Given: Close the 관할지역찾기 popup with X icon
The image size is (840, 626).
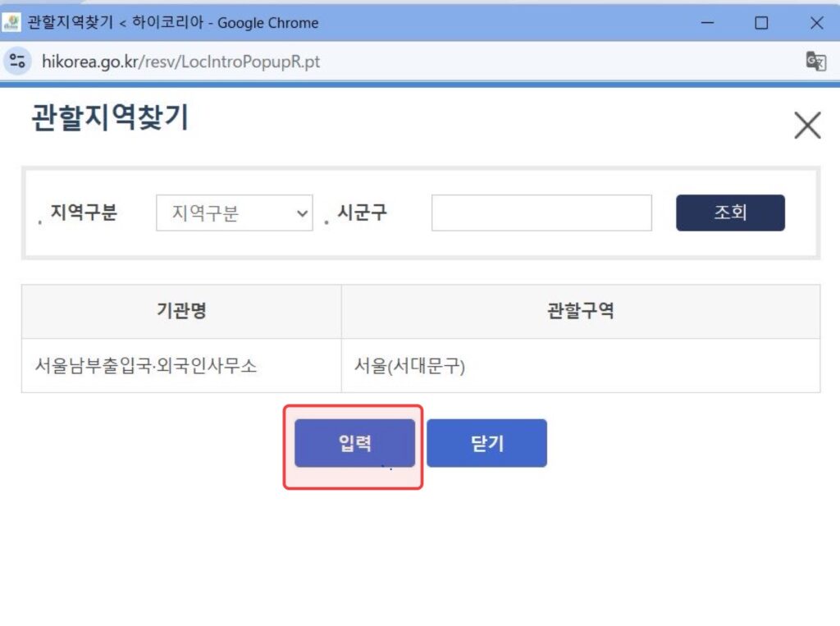Looking at the screenshot, I should pos(807,125).
